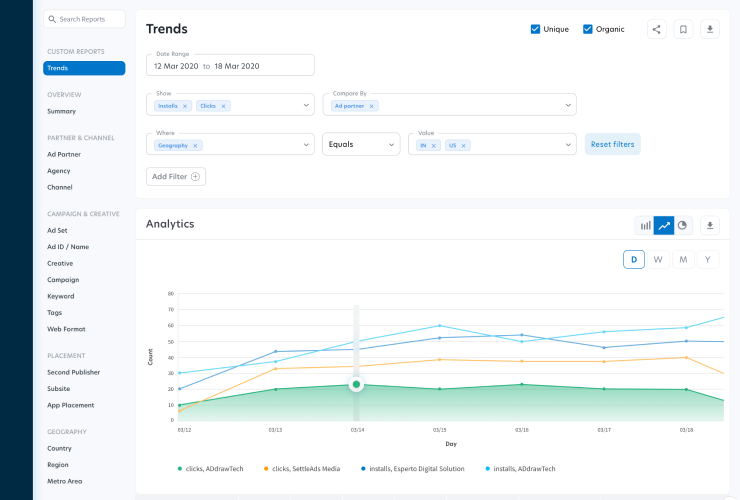This screenshot has width=740, height=500.
Task: Remove the Clicks tag
Action: point(223,106)
